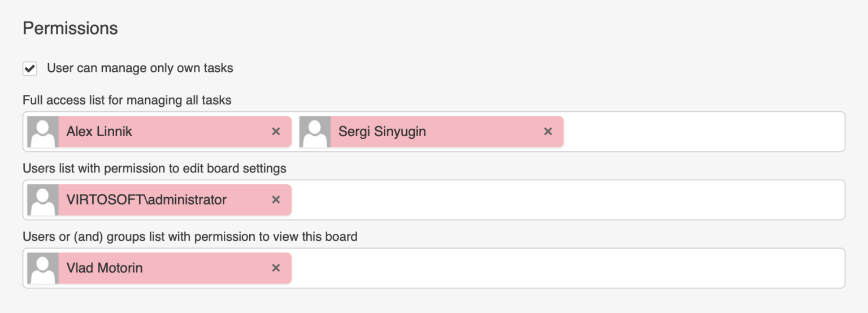
Task: Click the "Users or (and) groups list" label
Action: [190, 237]
